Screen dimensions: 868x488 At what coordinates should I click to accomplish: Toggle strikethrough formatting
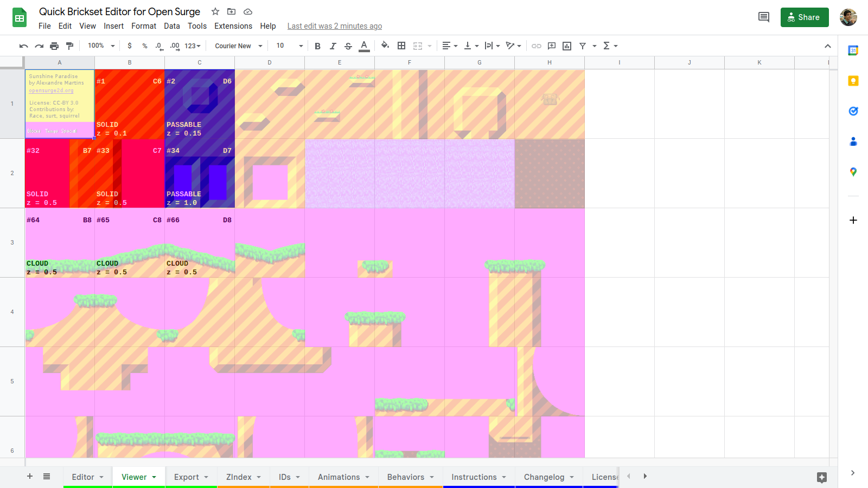(x=348, y=46)
